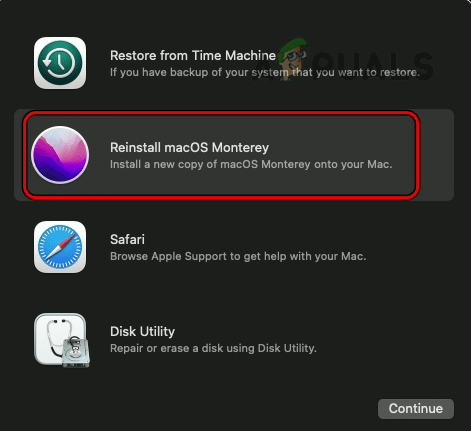
Task: Click the Appuals mascot character in watermark
Action: [x=292, y=59]
